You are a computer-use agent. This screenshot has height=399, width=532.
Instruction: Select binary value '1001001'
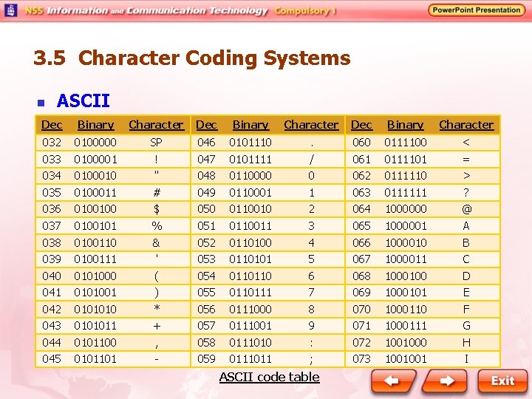[x=406, y=359]
